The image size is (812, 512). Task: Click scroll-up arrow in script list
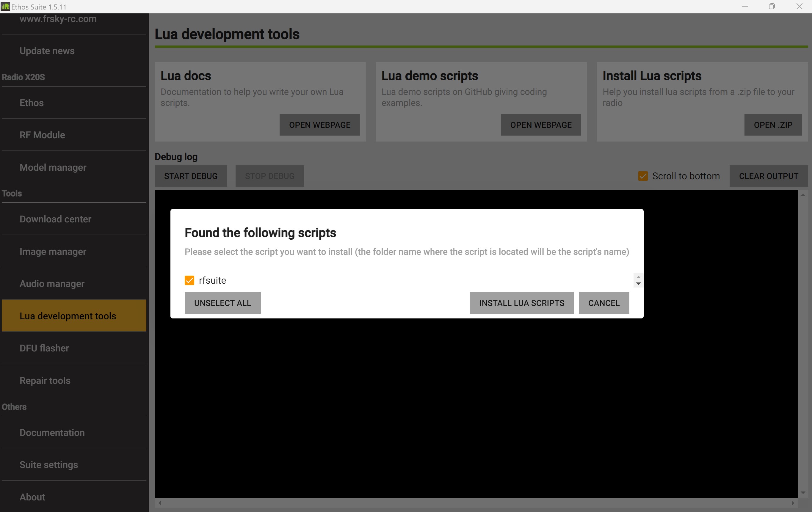[638, 277]
